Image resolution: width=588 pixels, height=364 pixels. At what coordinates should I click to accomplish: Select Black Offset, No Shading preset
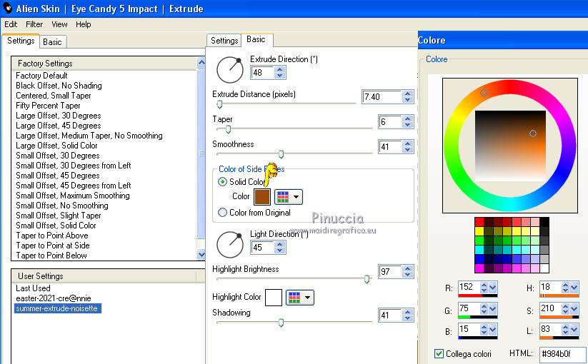tap(59, 86)
